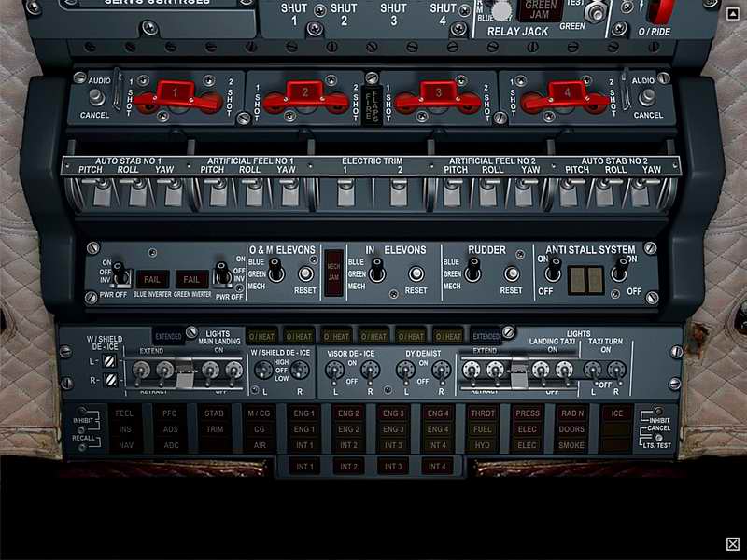This screenshot has height=560, width=747.
Task: Click the RAD N warning light
Action: click(571, 413)
